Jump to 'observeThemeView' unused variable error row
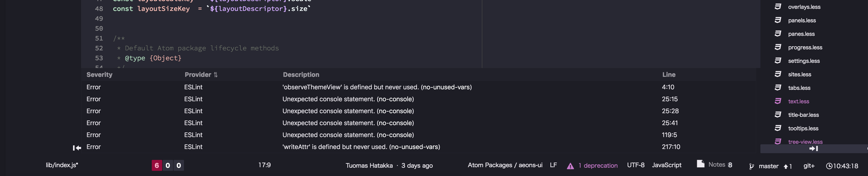This screenshot has height=176, width=868. 377,87
